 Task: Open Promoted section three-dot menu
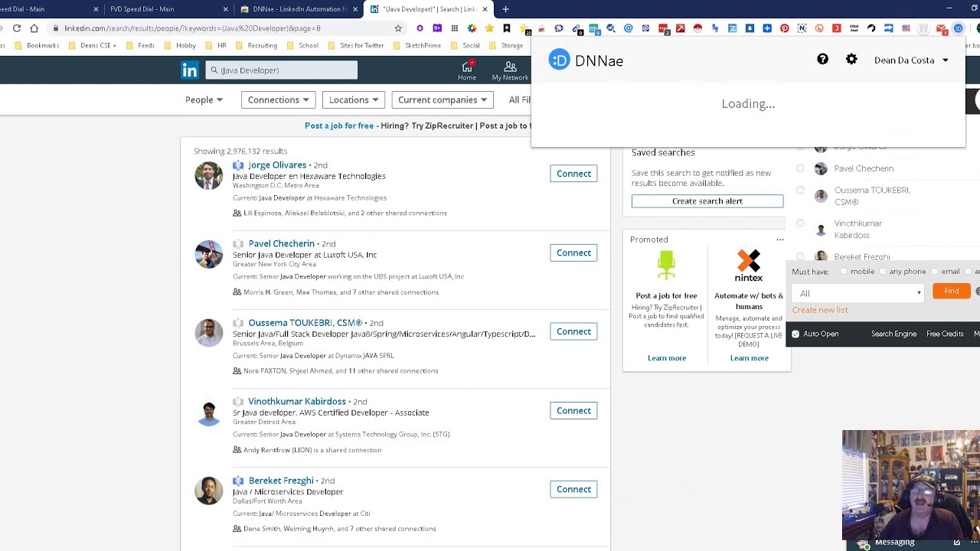click(x=779, y=240)
